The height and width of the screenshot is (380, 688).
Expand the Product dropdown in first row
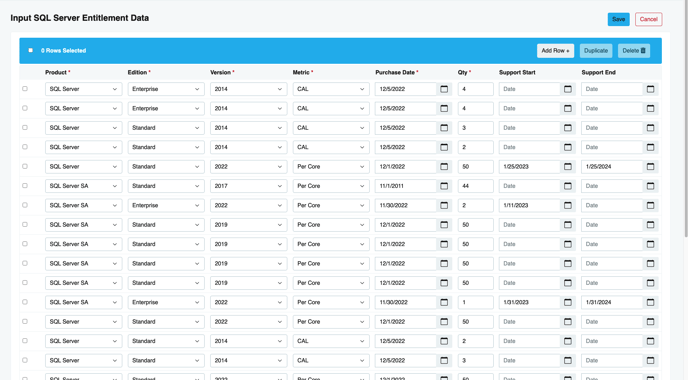point(83,89)
